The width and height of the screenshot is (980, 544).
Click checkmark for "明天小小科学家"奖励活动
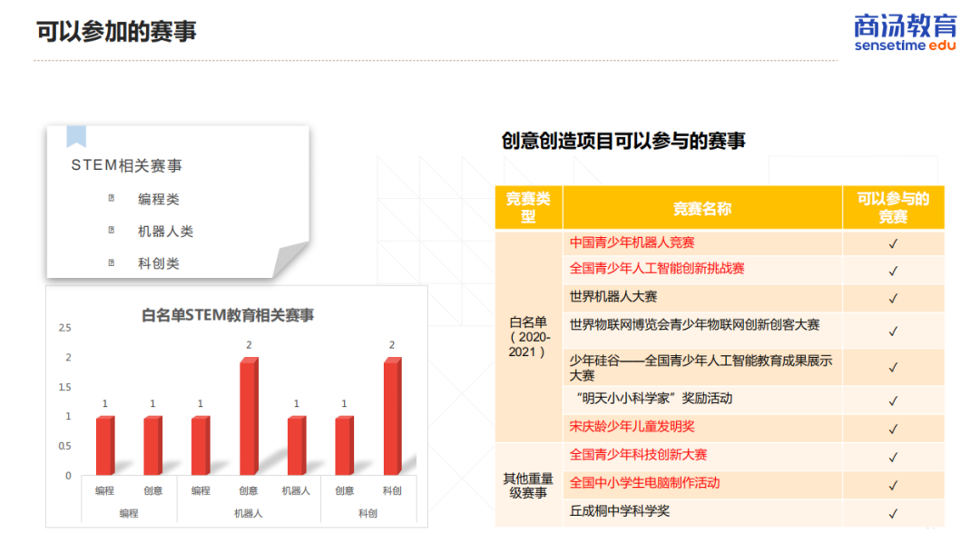pyautogui.click(x=893, y=401)
